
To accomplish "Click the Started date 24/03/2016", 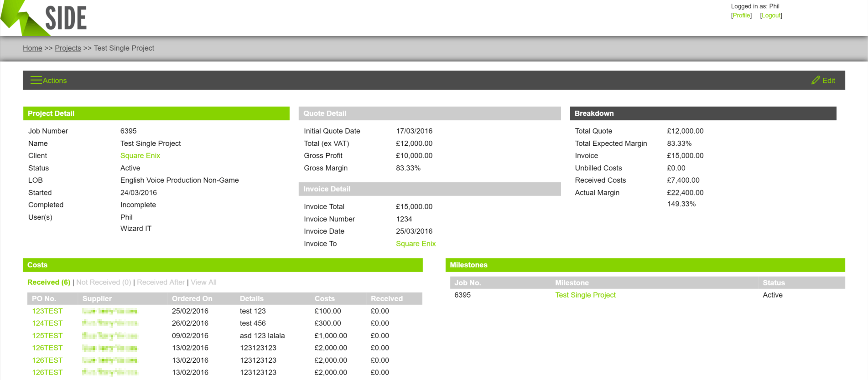I will coord(139,193).
